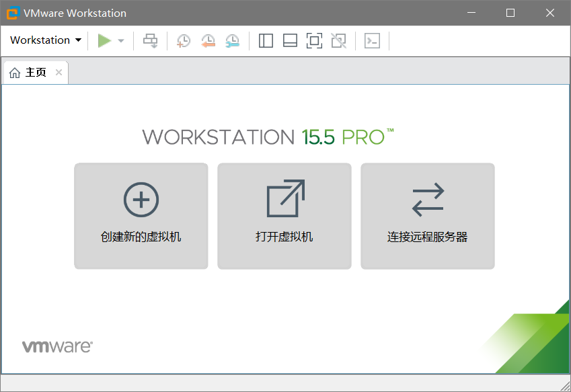Toggle Unity mode icon

click(x=339, y=41)
